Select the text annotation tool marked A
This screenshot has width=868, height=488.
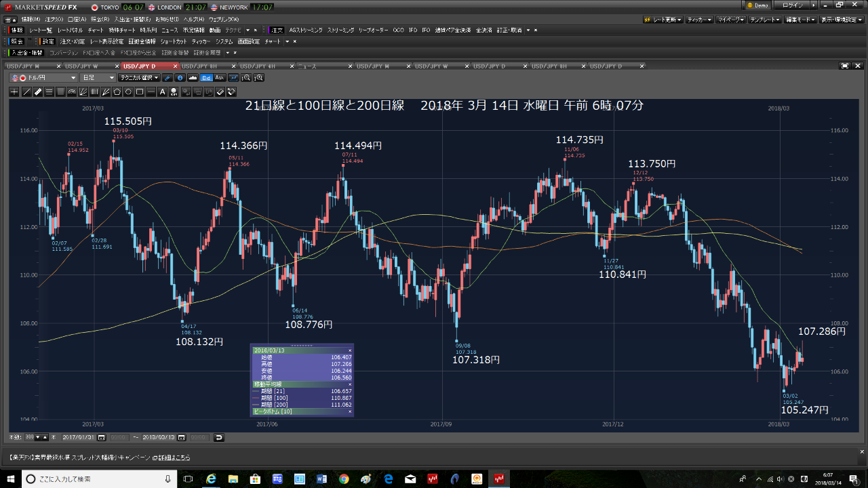click(162, 90)
